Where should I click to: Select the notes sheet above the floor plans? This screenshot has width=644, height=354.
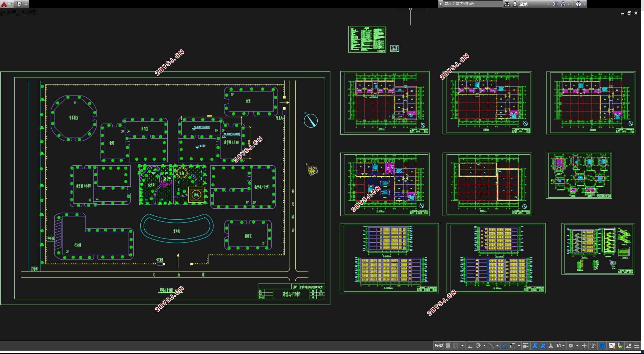367,39
